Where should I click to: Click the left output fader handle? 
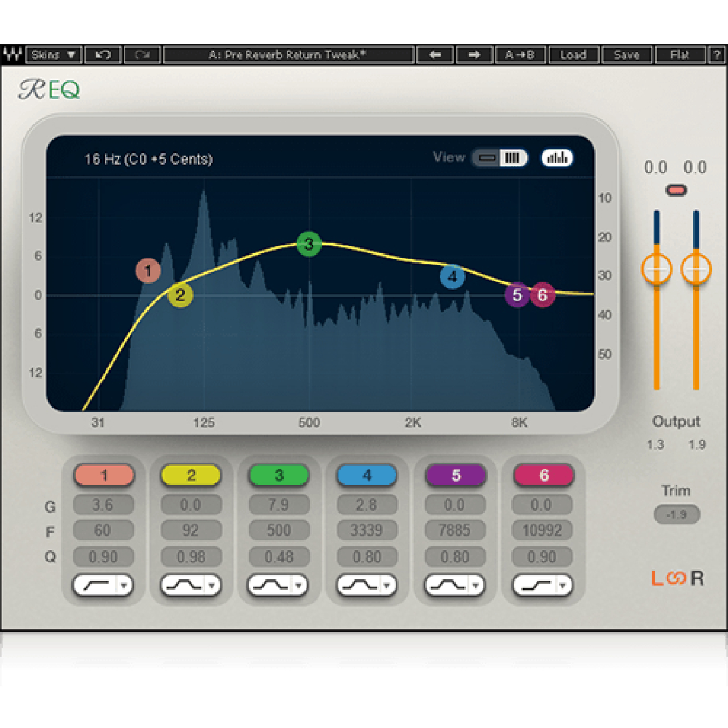pyautogui.click(x=657, y=269)
